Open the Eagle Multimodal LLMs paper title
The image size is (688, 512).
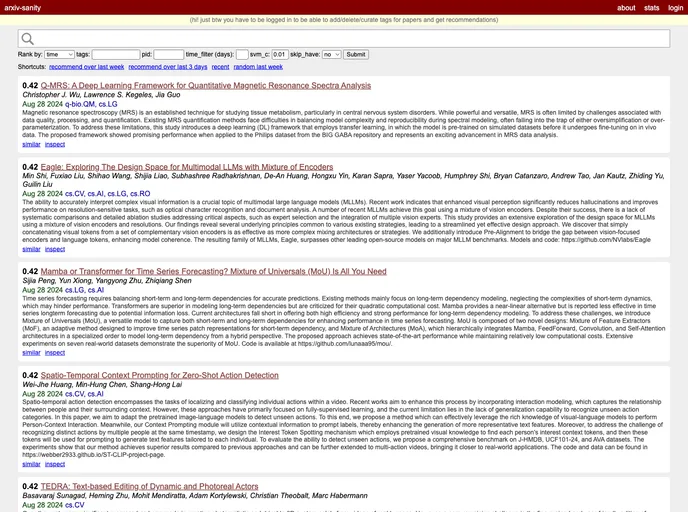(187, 167)
